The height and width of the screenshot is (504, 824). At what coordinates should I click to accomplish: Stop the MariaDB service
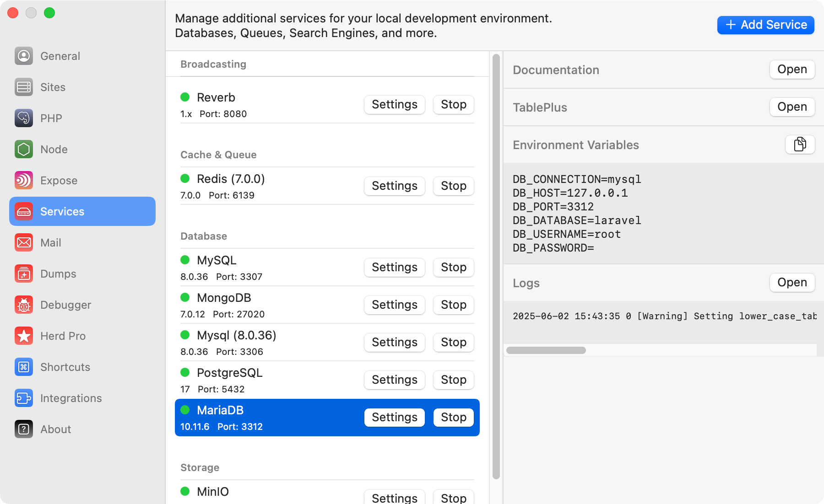453,417
